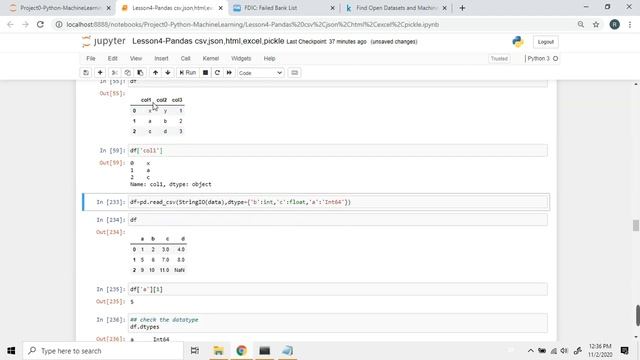Open Chrome from the taskbar
This screenshot has width=640, height=360.
[241, 351]
